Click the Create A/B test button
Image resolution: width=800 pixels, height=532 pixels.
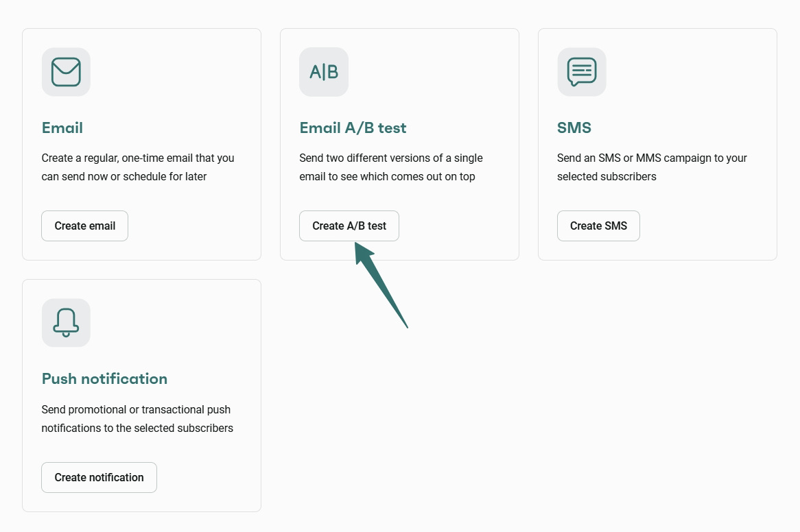pyautogui.click(x=349, y=226)
